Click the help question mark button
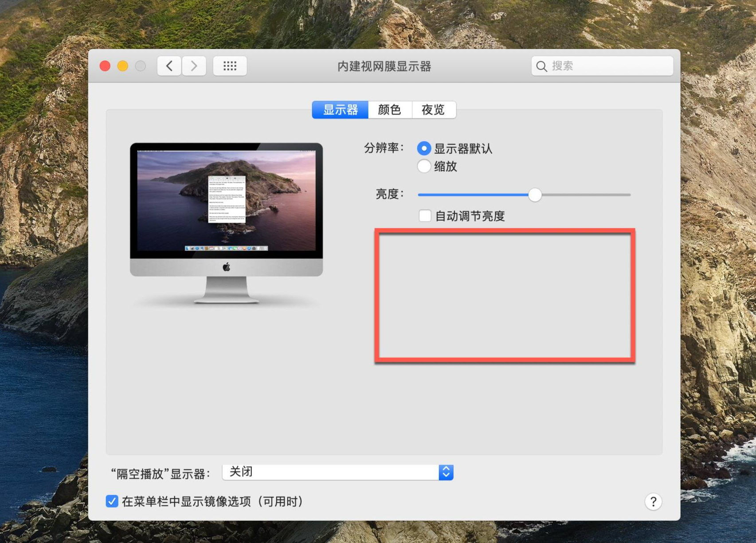 [653, 502]
